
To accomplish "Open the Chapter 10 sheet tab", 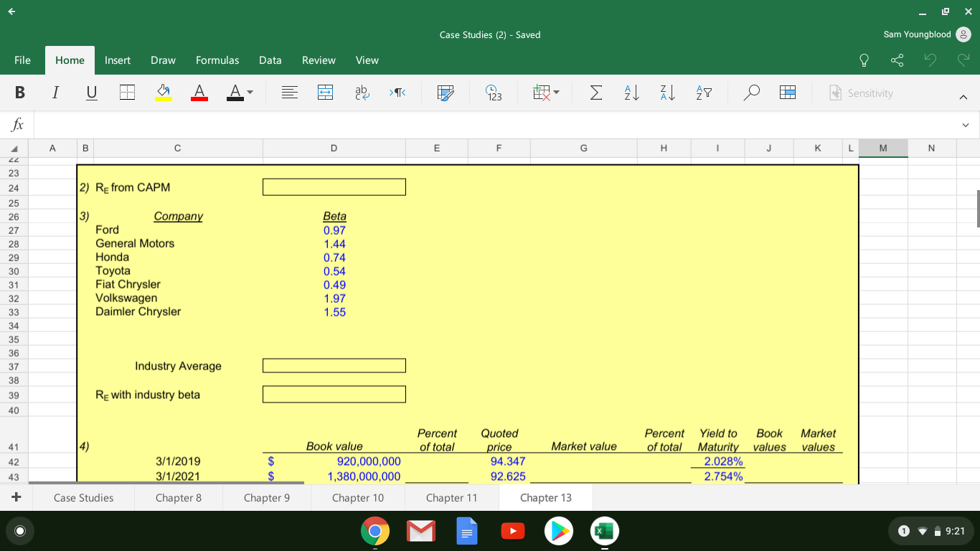I will (x=358, y=498).
